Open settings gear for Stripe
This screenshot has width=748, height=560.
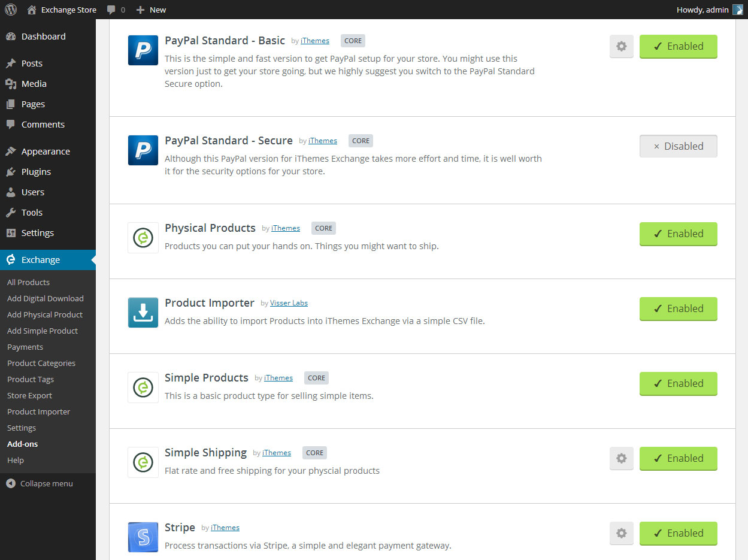tap(621, 533)
